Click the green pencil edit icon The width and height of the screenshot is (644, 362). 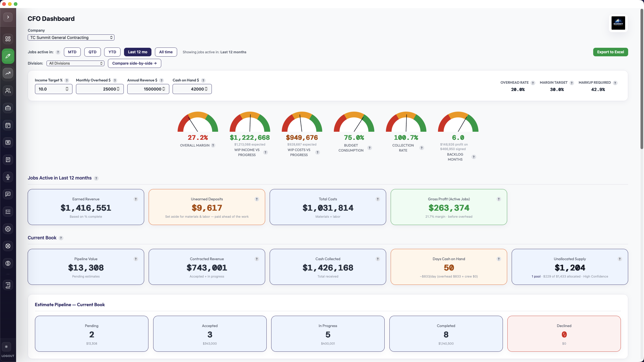pyautogui.click(x=8, y=56)
